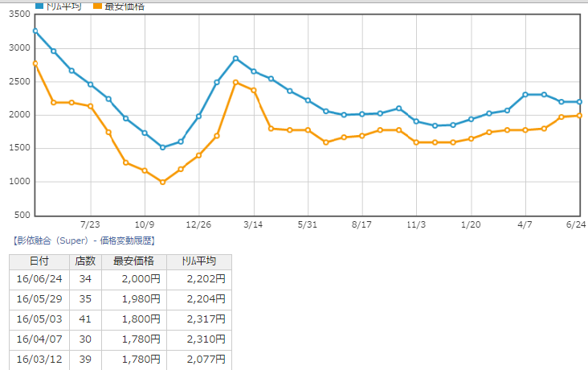This screenshot has height=370, width=588.
Task: Select the first orange data point near 2750
Action: pyautogui.click(x=35, y=64)
